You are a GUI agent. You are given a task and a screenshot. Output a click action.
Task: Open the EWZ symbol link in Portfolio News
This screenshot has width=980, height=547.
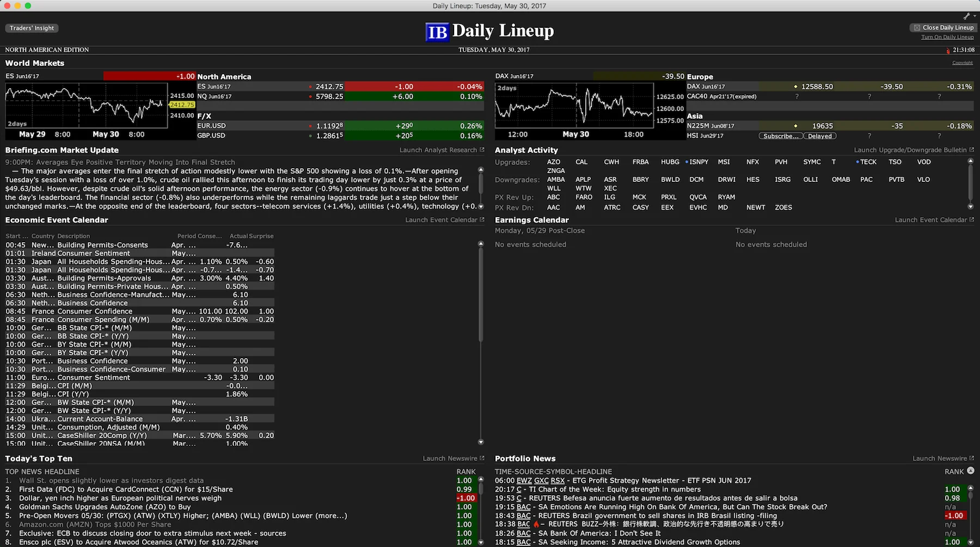pos(524,481)
